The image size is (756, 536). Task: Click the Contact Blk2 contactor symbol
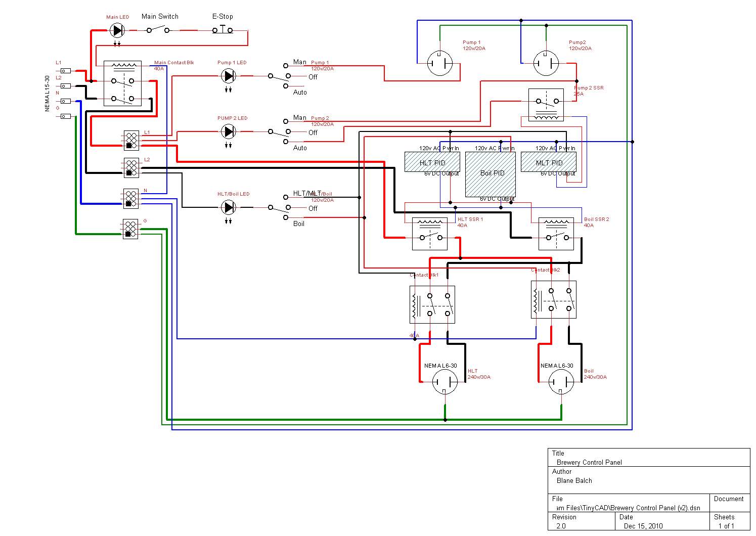tap(554, 299)
